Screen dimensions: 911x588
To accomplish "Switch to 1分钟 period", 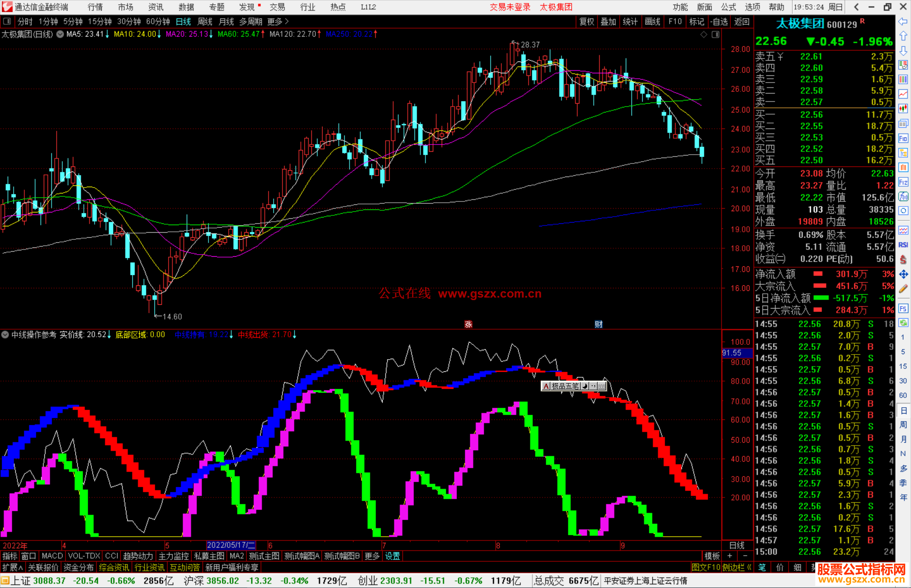I will click(48, 21).
